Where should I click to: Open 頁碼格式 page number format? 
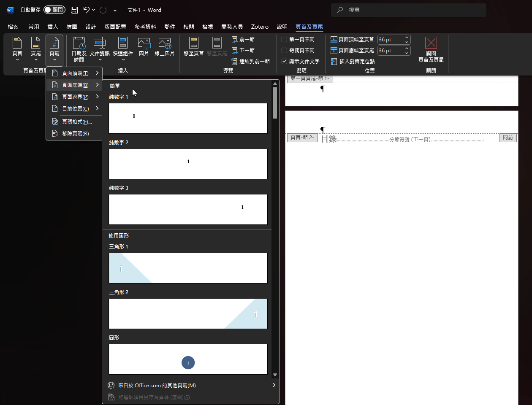(x=74, y=121)
